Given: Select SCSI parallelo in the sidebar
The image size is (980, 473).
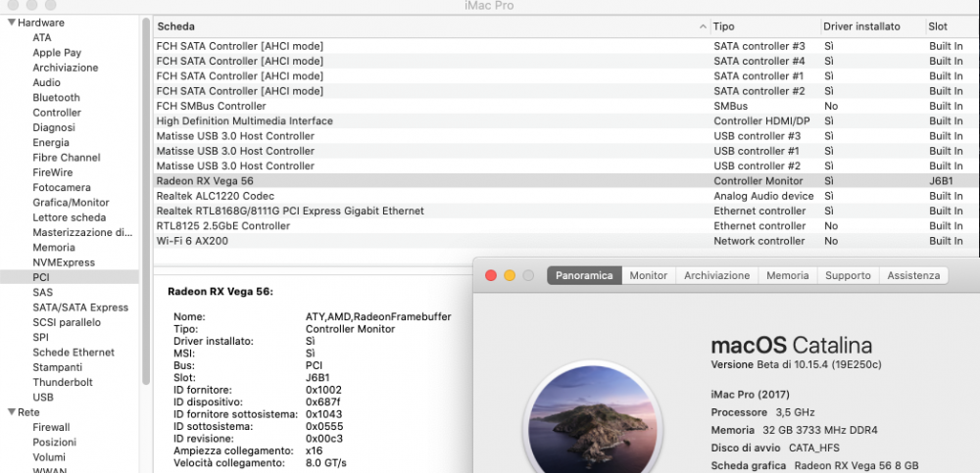Looking at the screenshot, I should point(67,322).
